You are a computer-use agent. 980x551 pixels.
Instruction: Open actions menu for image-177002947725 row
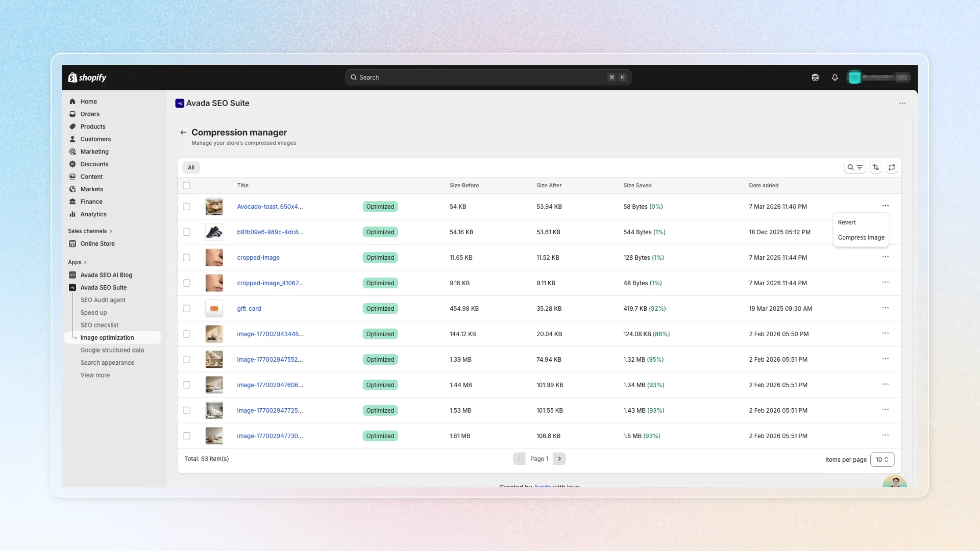click(x=886, y=410)
